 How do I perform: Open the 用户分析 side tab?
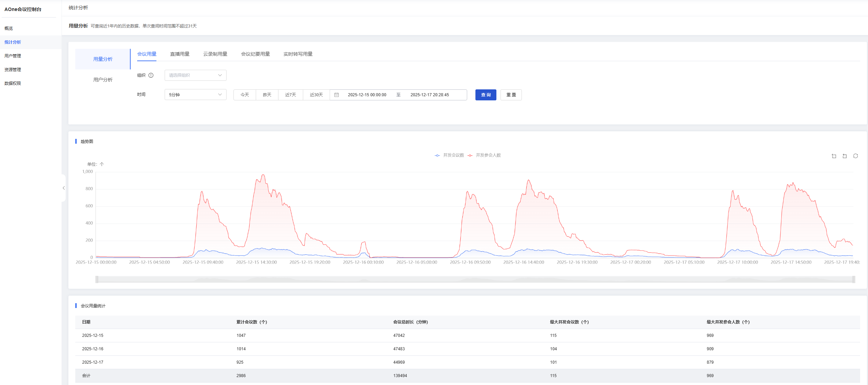pyautogui.click(x=103, y=80)
